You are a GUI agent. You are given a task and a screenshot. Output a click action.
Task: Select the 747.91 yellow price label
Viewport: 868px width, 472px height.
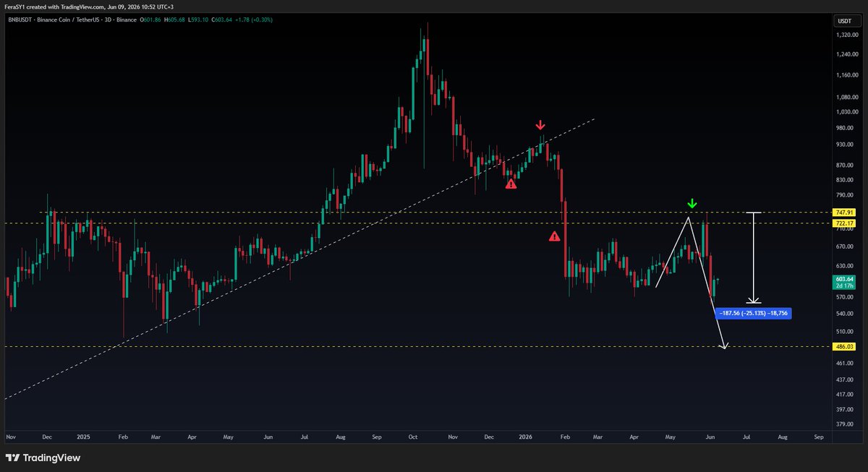(x=844, y=213)
